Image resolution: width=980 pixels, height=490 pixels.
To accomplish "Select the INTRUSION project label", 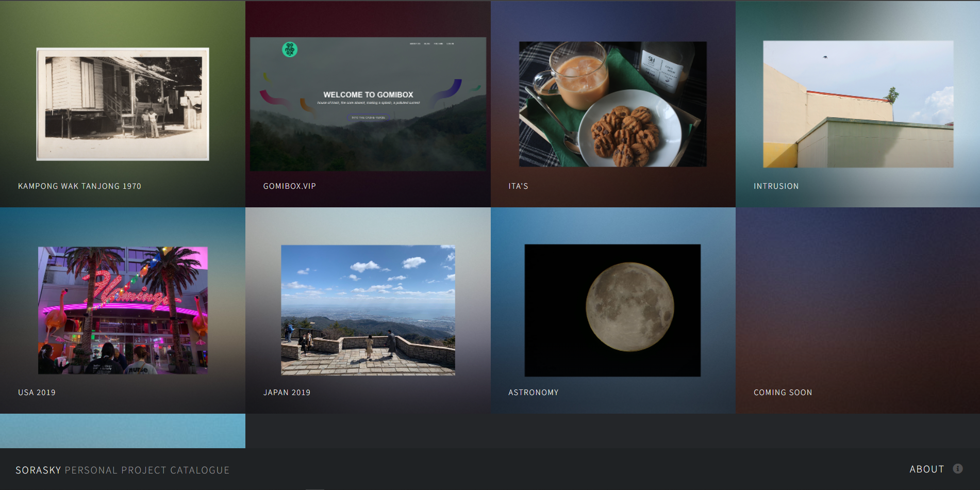I will (x=776, y=186).
